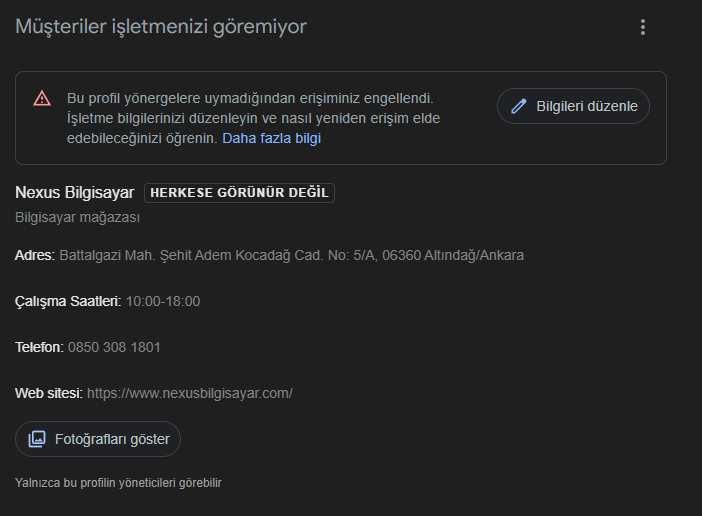Click the Fotoğrafları göster button text
Image resolution: width=702 pixels, height=516 pixels.
[x=112, y=439]
